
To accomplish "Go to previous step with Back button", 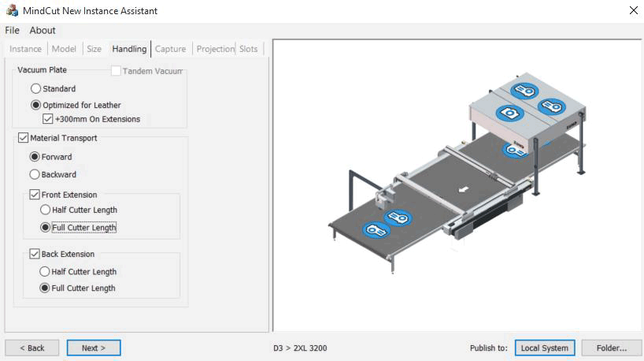I will tap(32, 348).
